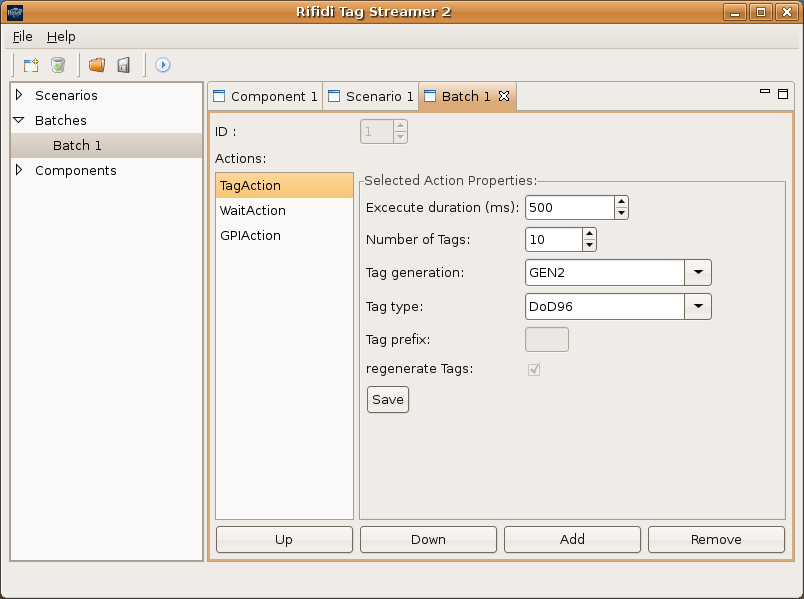The width and height of the screenshot is (804, 599).
Task: Click the Save button
Action: pos(388,400)
